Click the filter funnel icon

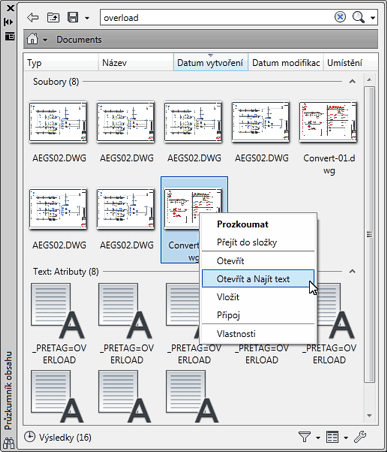tap(304, 437)
